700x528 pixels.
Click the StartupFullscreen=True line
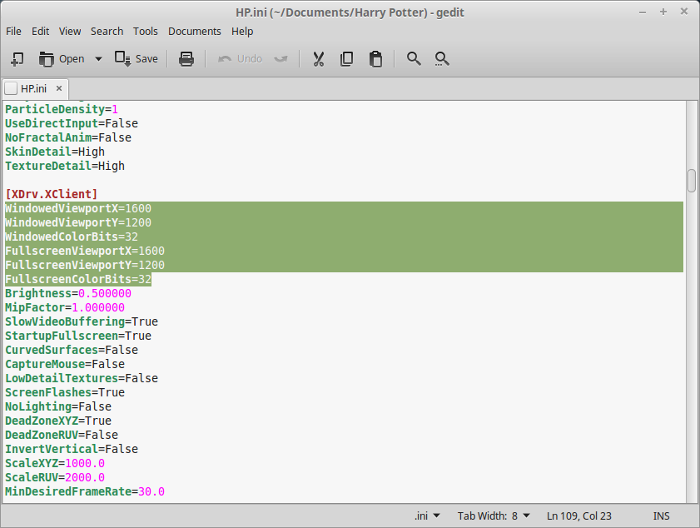pyautogui.click(x=78, y=336)
